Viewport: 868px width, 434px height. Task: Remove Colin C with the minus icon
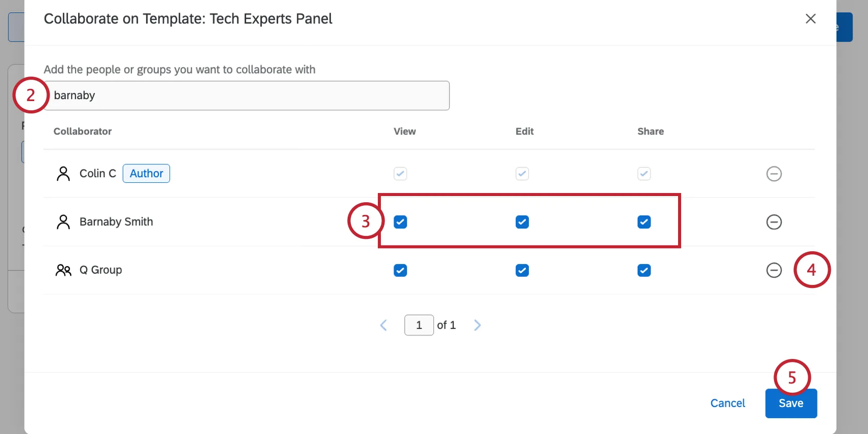[774, 174]
